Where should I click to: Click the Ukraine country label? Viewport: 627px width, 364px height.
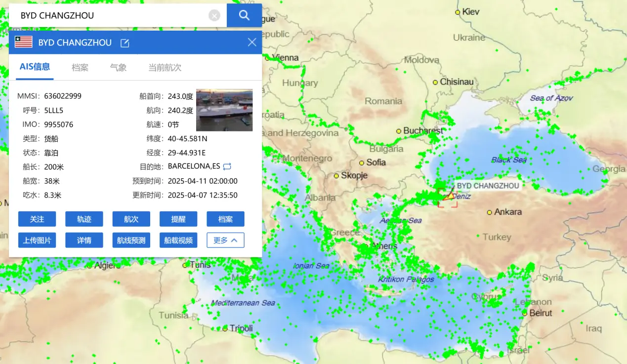(469, 38)
